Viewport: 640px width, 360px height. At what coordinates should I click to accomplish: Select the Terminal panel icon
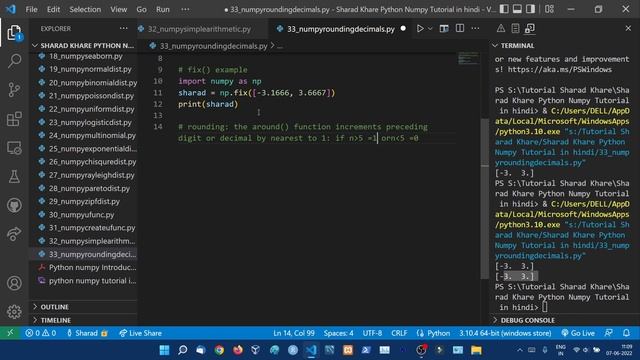530,29
